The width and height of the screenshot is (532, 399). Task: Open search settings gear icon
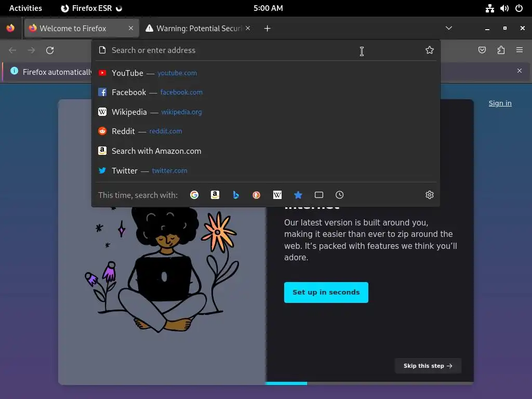430,195
